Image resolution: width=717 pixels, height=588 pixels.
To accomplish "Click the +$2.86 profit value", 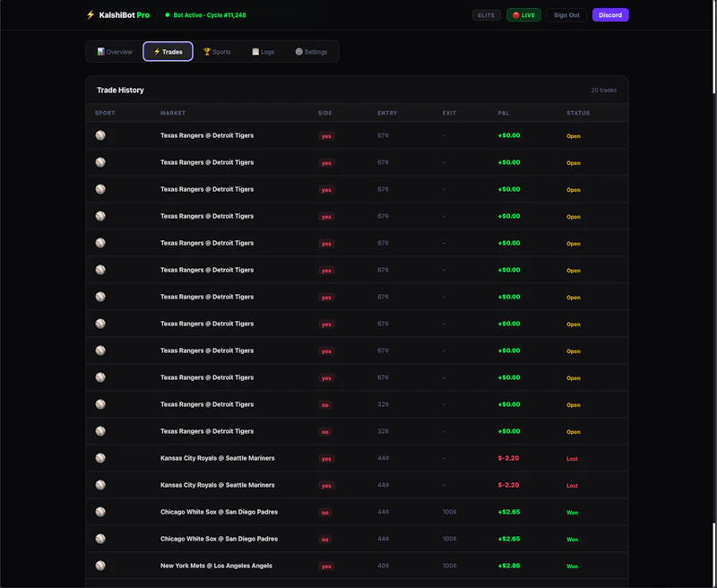I will [509, 566].
